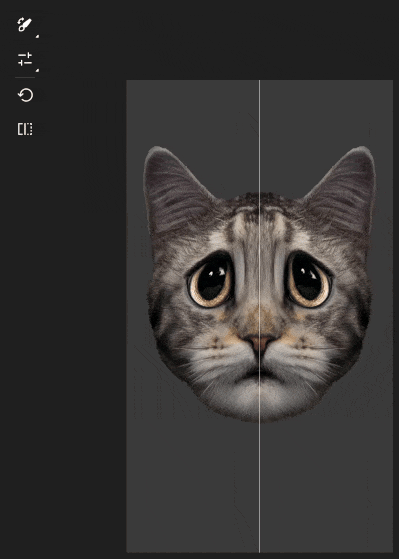Toggle the split compare view icon
The height and width of the screenshot is (559, 399).
tap(25, 129)
